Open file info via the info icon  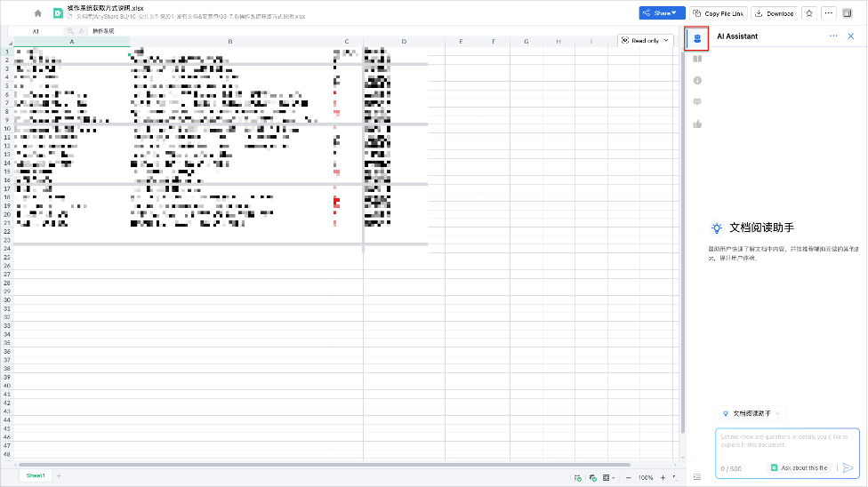click(x=697, y=81)
